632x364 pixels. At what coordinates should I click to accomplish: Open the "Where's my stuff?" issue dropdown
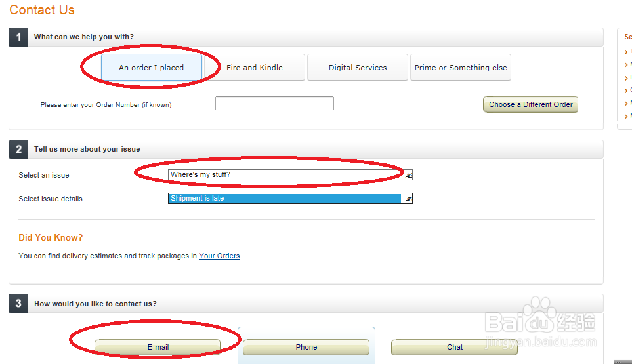290,175
